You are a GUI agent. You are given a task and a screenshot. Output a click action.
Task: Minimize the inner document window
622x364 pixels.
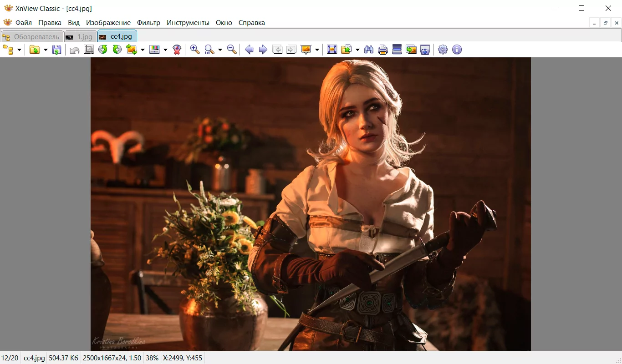(x=594, y=23)
